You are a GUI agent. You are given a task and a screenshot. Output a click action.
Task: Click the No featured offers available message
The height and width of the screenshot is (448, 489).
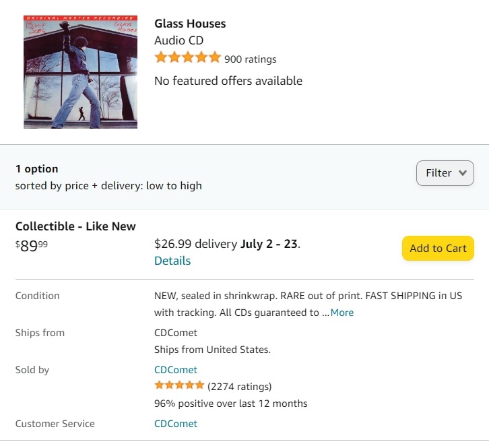[x=228, y=81]
